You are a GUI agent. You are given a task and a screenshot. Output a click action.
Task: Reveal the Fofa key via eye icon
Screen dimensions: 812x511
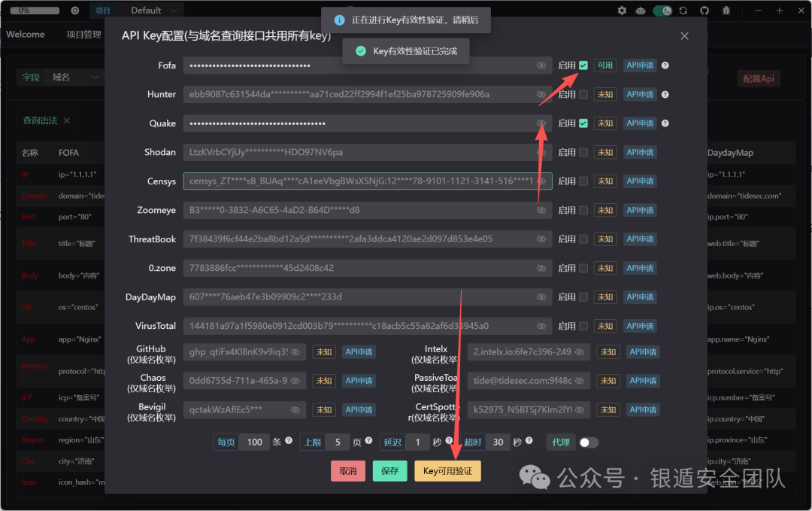coord(541,65)
